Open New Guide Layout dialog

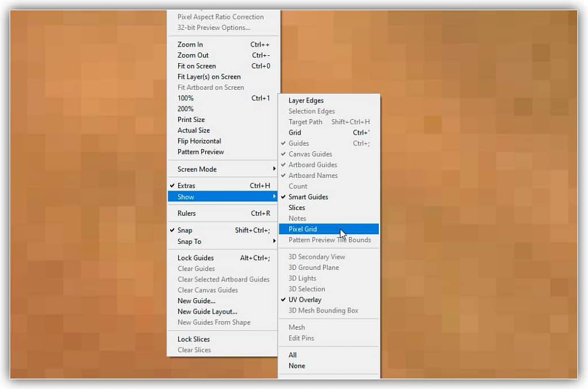(x=207, y=312)
